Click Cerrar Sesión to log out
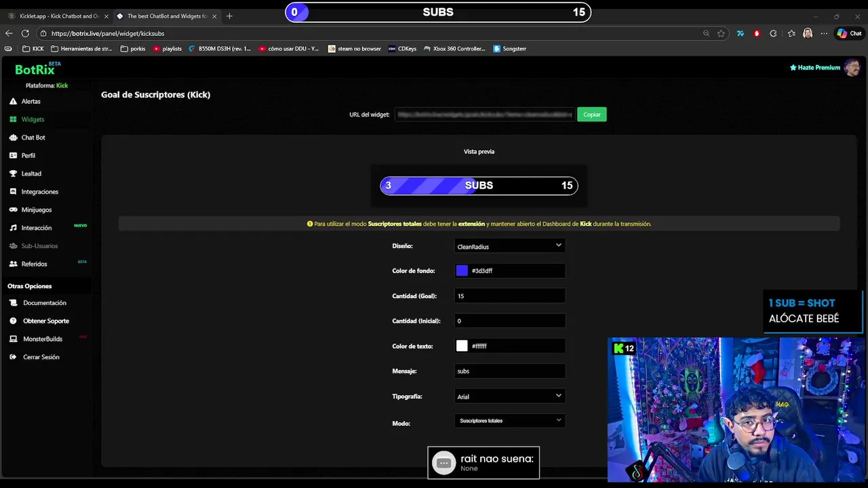This screenshot has height=488, width=868. coord(41,357)
